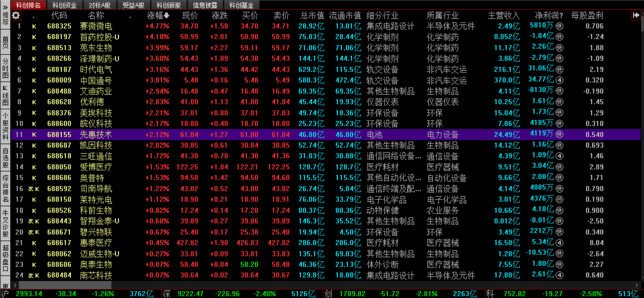644x298 pixels.
Task: Open 超级盘口 in the left sidebar
Action: tap(5, 259)
